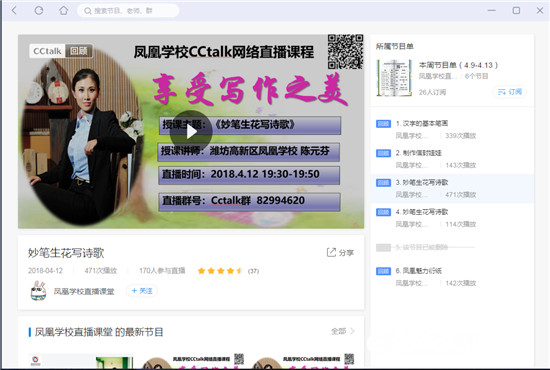
Task: Select playlist item 2 制作蛋挞
Action: click(452, 159)
